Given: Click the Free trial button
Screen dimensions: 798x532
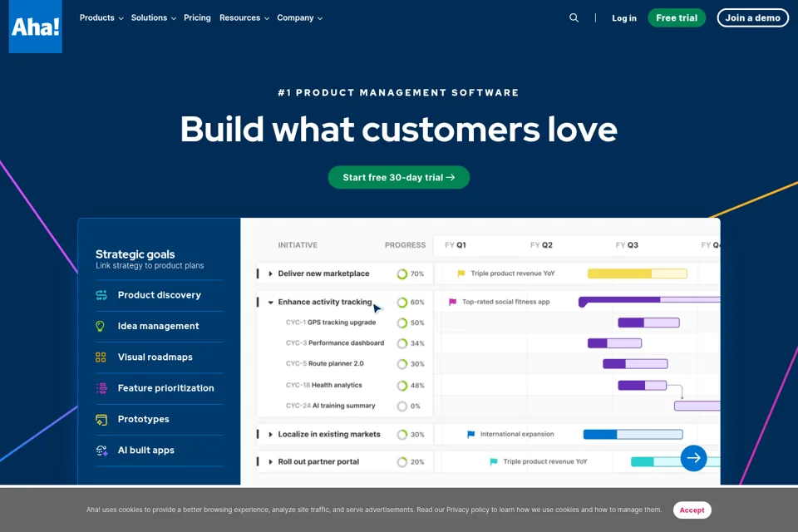Looking at the screenshot, I should (x=677, y=17).
